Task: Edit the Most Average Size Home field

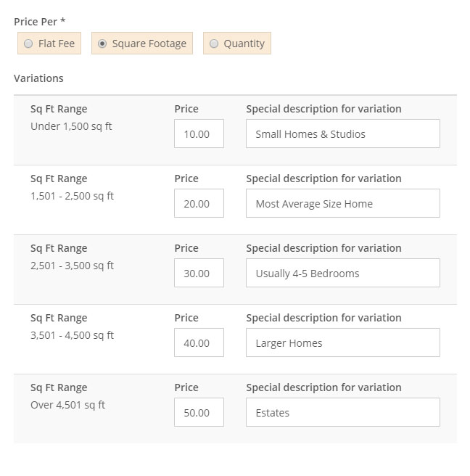Action: [x=343, y=203]
